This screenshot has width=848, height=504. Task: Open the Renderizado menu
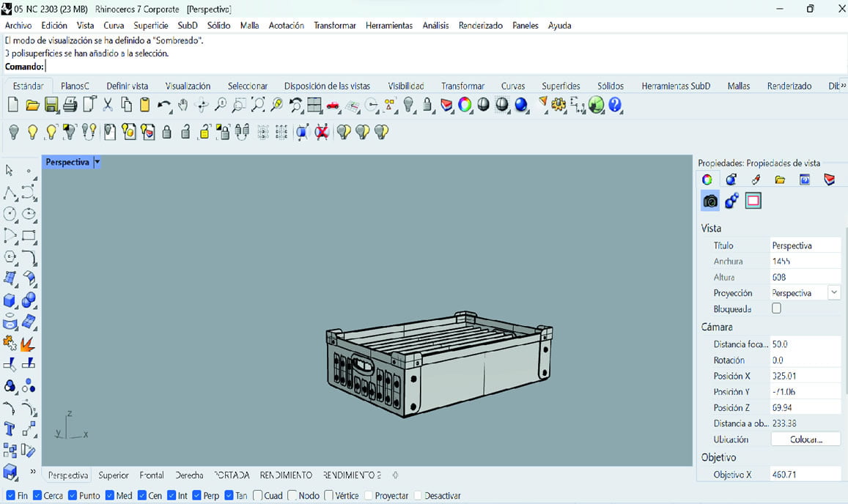pyautogui.click(x=480, y=26)
